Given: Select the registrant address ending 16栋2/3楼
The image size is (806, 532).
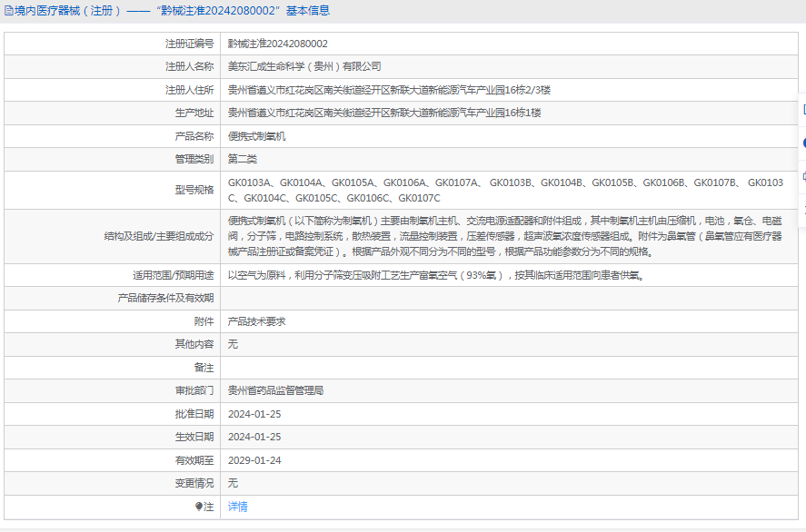Looking at the screenshot, I should pos(389,90).
